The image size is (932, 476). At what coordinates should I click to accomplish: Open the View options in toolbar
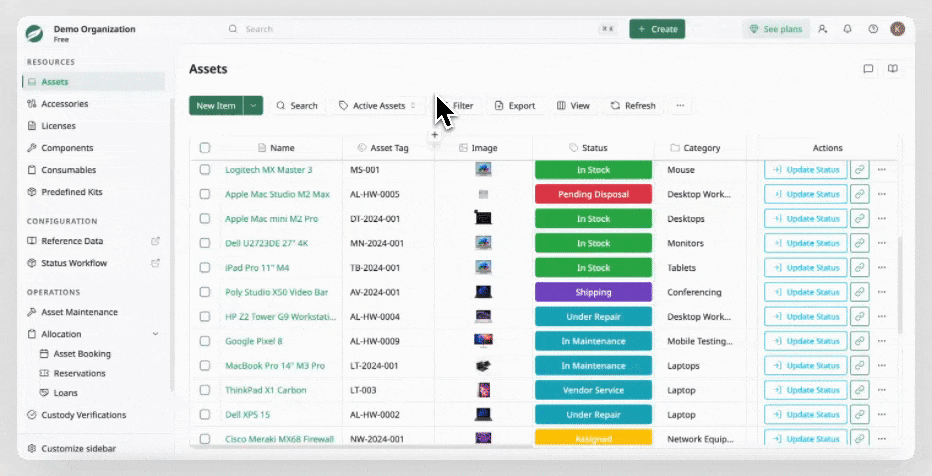pyautogui.click(x=574, y=105)
